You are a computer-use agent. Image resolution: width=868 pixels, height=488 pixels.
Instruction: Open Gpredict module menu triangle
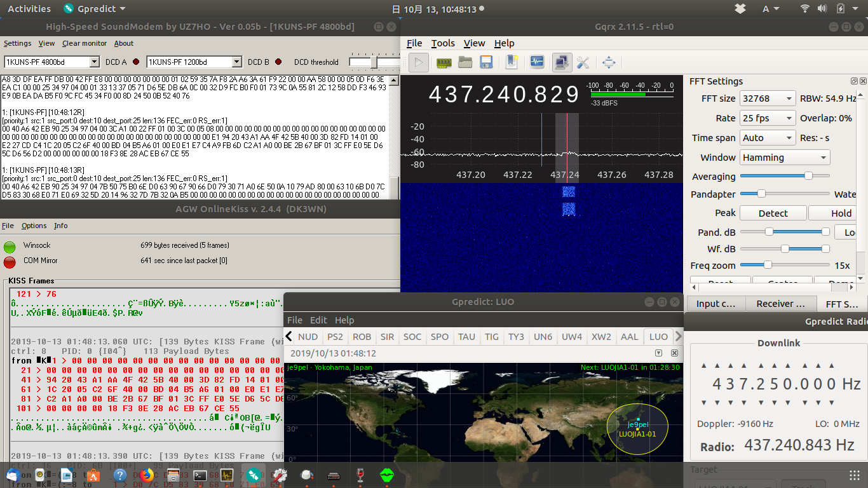pos(659,353)
